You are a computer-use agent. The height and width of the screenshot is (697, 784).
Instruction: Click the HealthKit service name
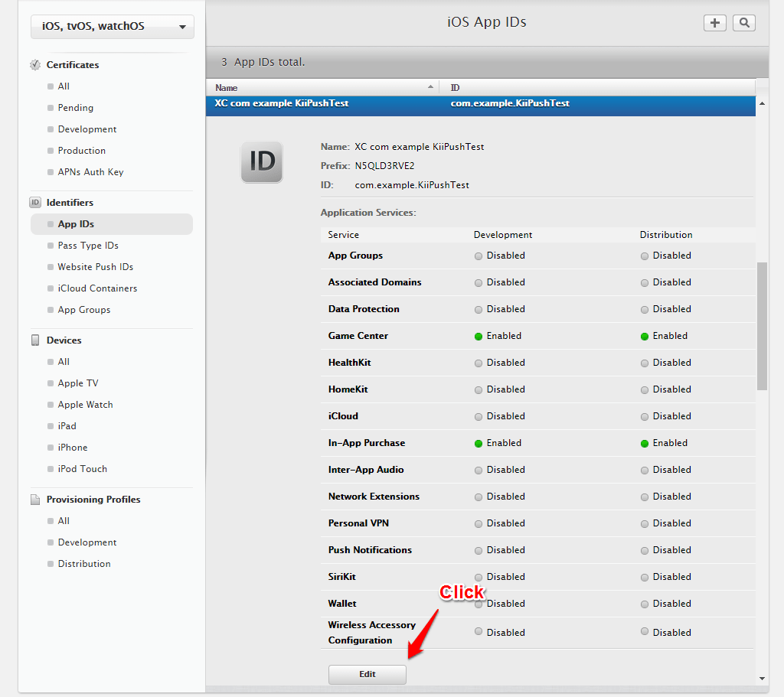(x=349, y=363)
